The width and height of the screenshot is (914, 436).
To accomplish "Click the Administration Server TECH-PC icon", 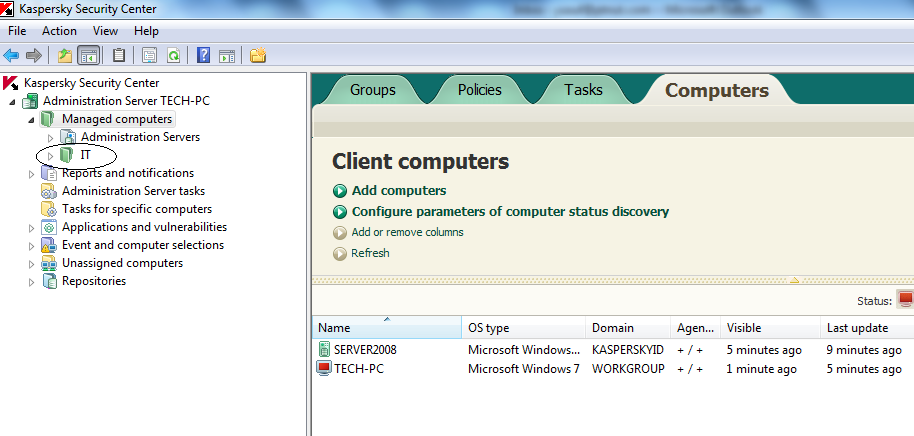I will 30,101.
